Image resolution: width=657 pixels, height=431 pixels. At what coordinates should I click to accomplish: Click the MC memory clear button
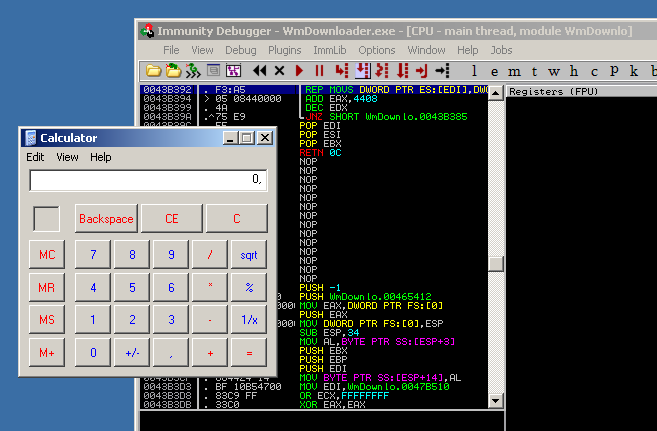pyautogui.click(x=47, y=254)
